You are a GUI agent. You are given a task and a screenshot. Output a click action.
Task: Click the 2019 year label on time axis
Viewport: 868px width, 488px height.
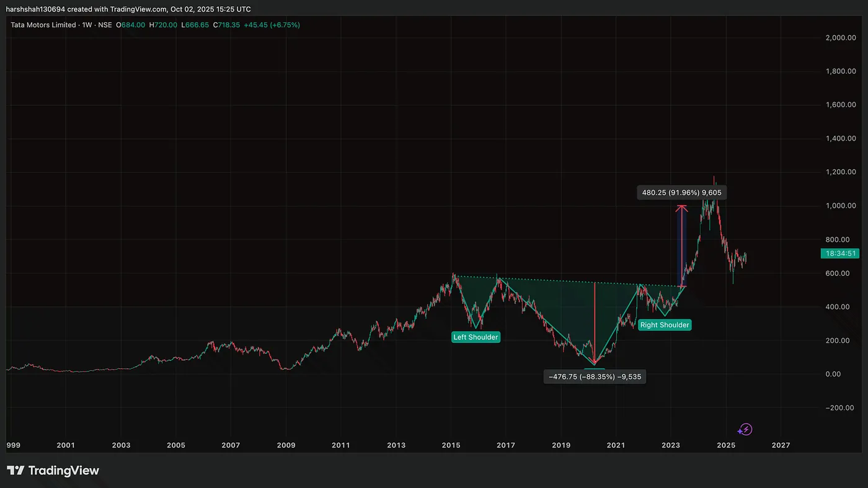[x=561, y=445]
